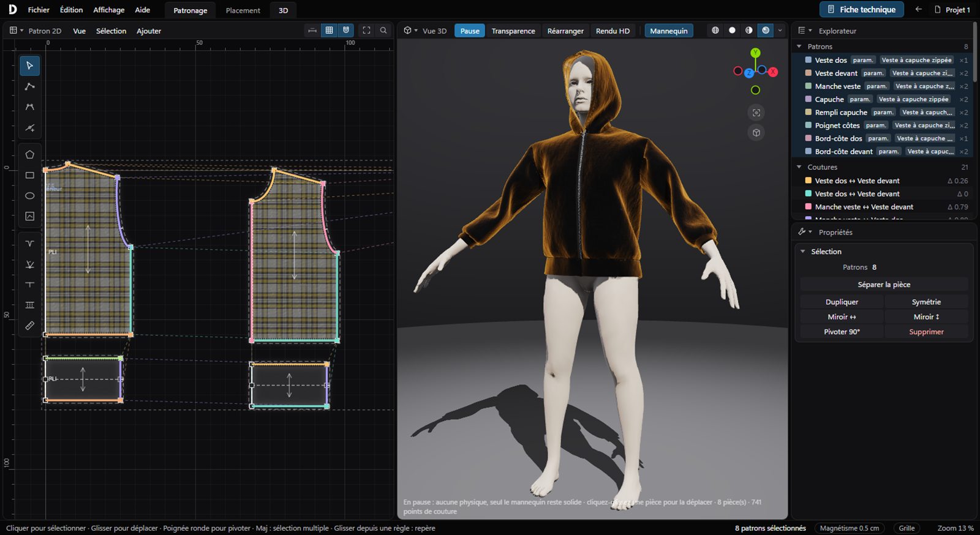Collapse the Sélection properties section

(x=803, y=252)
